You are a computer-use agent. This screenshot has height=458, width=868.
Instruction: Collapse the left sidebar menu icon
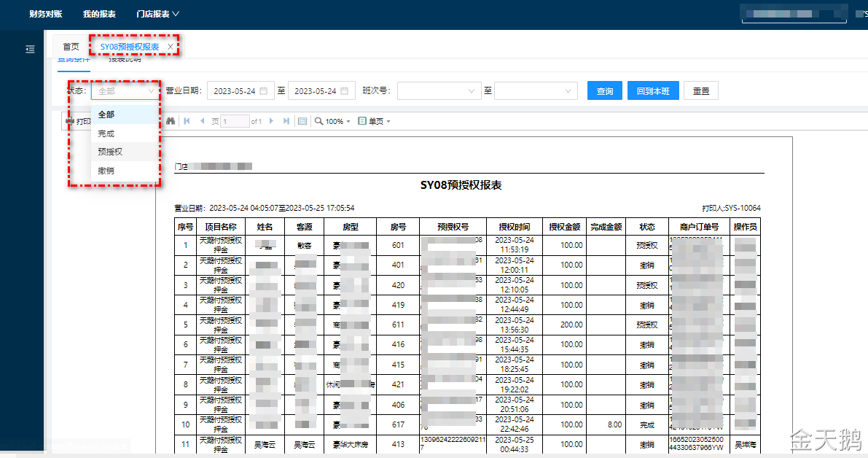pyautogui.click(x=30, y=50)
